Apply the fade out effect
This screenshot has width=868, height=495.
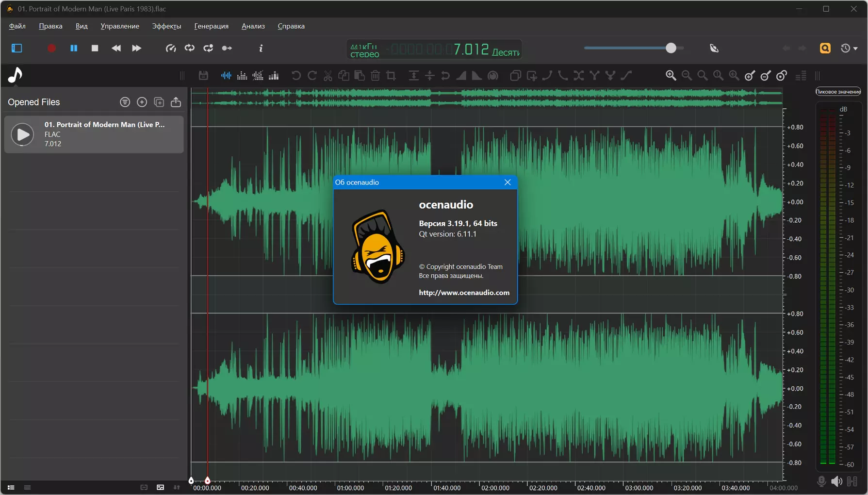tap(477, 75)
